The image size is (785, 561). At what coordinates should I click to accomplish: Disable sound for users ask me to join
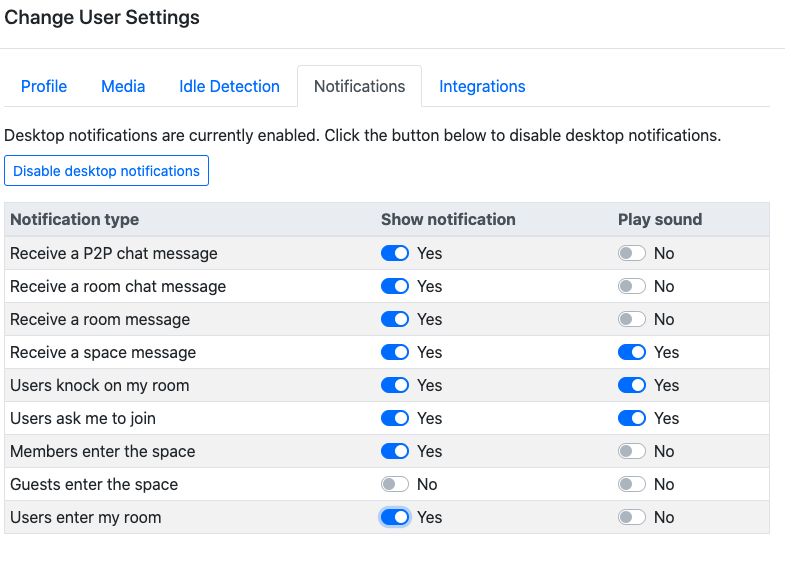(x=632, y=419)
